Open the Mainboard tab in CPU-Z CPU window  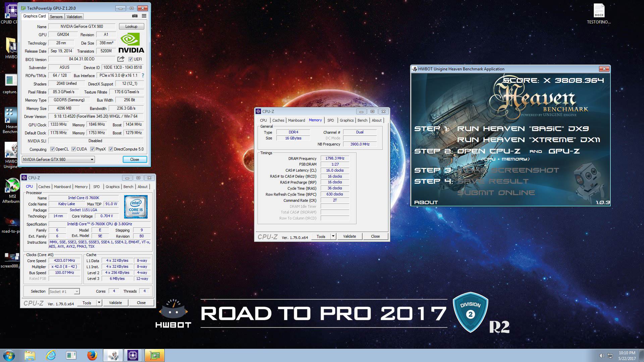tap(62, 187)
